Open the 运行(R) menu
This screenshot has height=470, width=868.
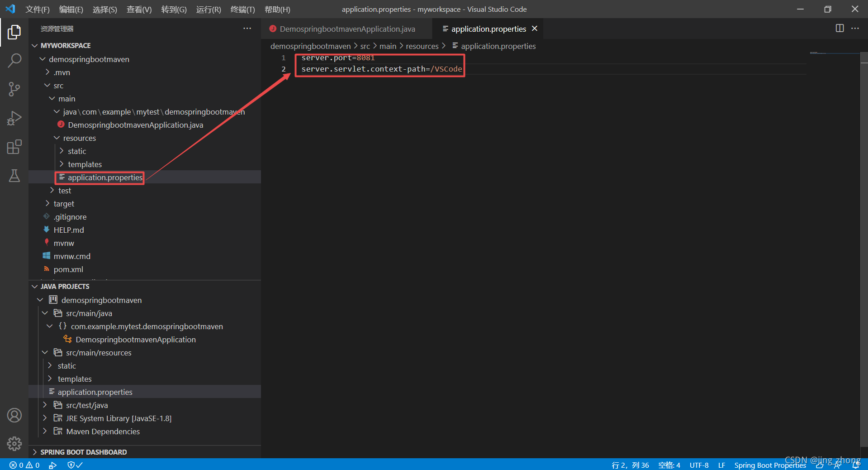coord(209,9)
